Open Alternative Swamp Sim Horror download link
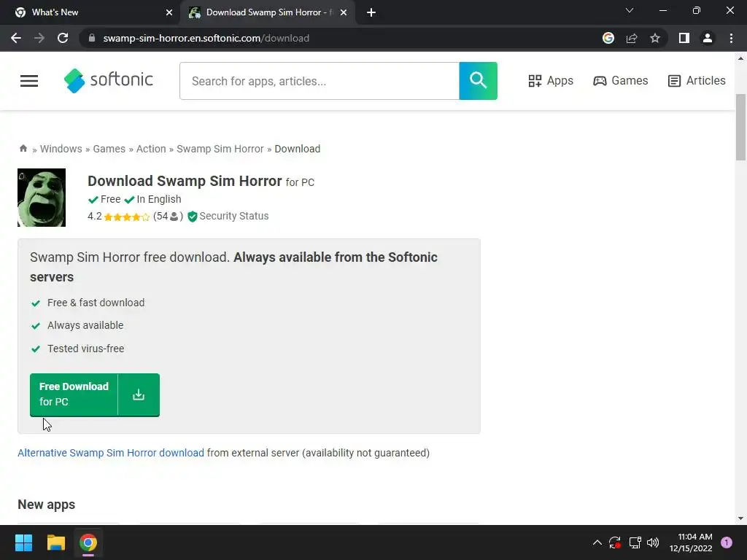This screenshot has width=747, height=560. pyautogui.click(x=111, y=453)
